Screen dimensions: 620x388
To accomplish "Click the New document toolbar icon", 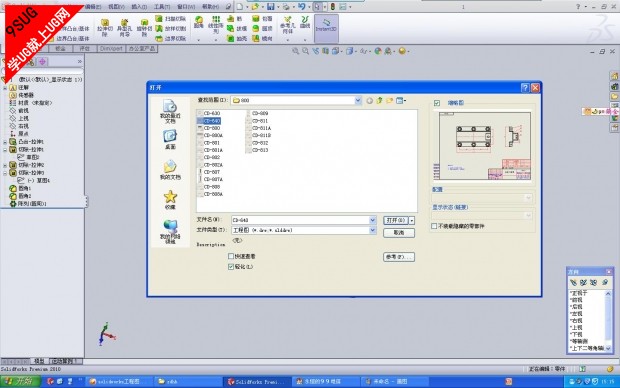I will coord(240,7).
